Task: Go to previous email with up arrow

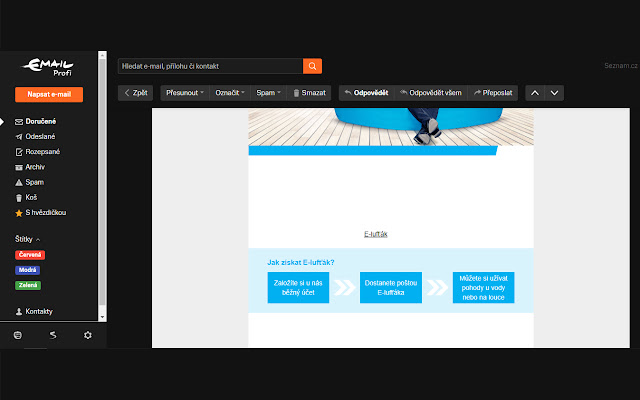Action: 535,93
